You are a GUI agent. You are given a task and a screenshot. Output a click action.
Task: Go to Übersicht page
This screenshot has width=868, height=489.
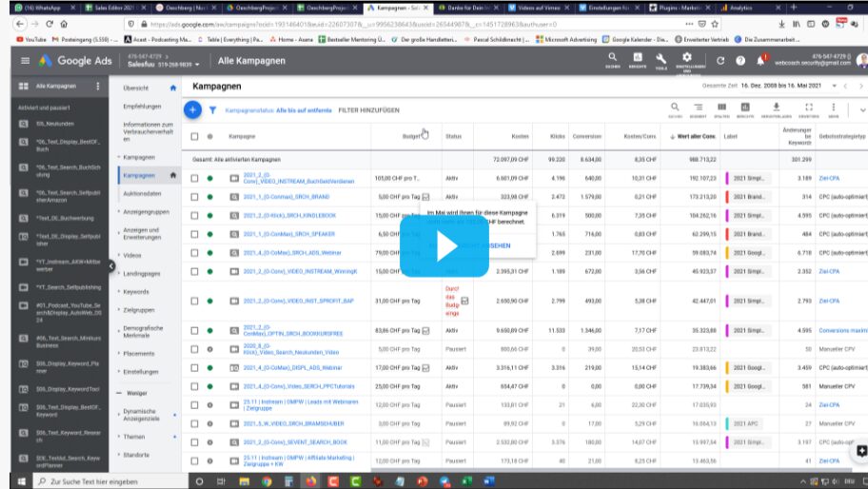[135, 88]
